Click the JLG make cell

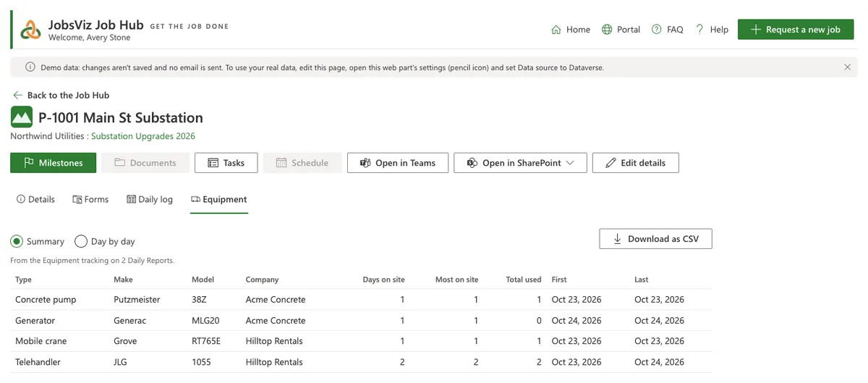[122, 362]
